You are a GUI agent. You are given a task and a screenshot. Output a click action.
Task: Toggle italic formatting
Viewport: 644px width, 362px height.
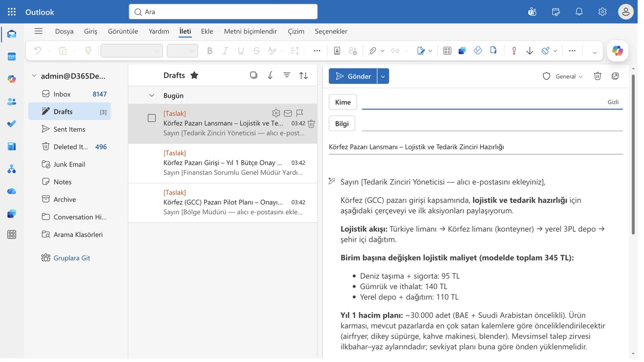pos(225,51)
